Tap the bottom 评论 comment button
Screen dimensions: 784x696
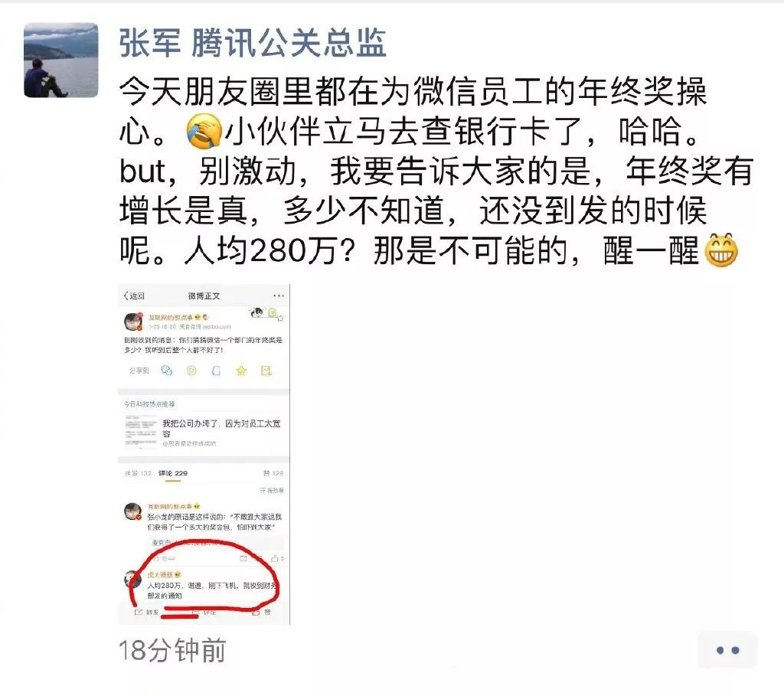click(x=204, y=612)
